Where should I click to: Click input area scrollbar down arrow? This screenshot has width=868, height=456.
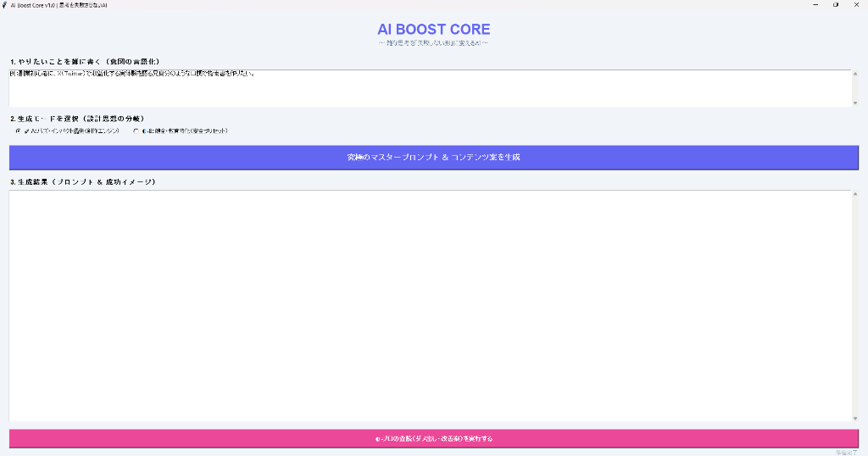pos(855,103)
